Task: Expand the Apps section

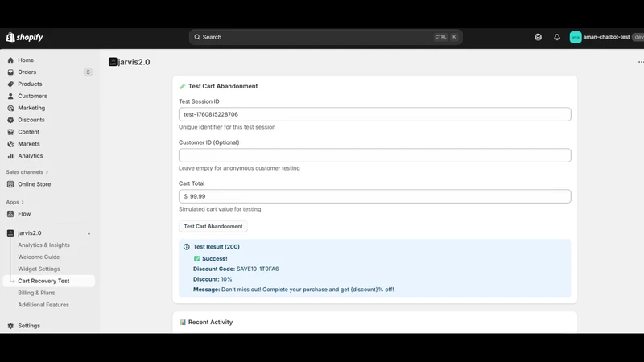Action: [14, 202]
